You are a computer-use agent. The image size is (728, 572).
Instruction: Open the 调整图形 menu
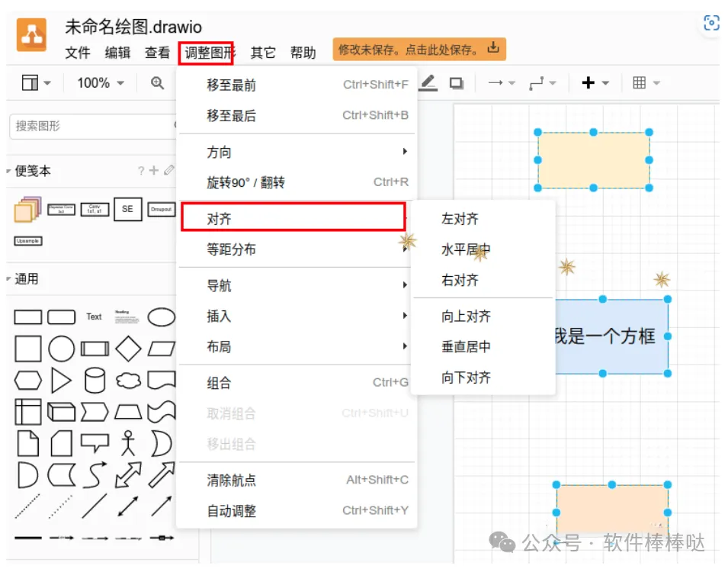click(x=210, y=53)
